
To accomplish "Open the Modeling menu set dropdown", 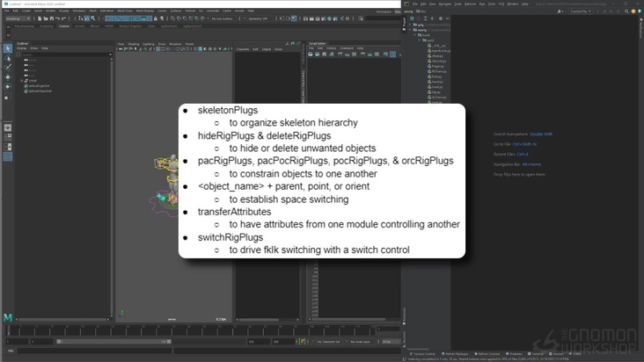I will pos(18,18).
